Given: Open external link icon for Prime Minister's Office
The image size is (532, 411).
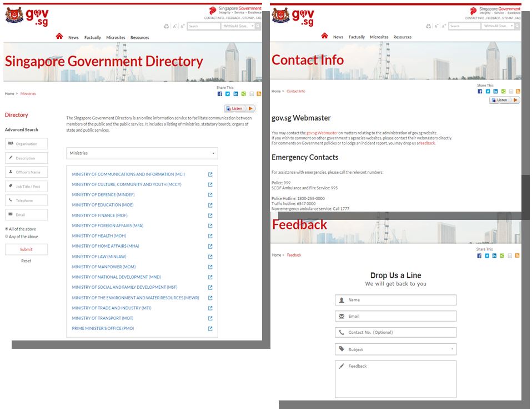Looking at the screenshot, I should 210,329.
